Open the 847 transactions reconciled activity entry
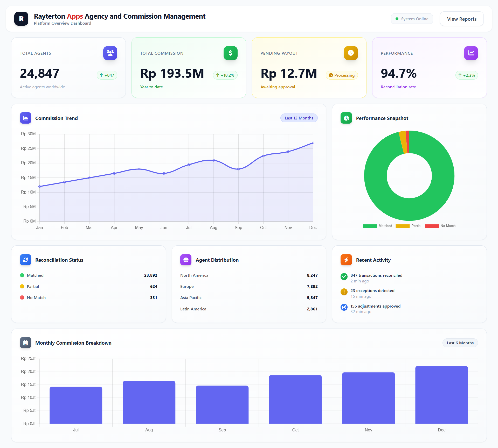The height and width of the screenshot is (448, 498). pos(376,278)
